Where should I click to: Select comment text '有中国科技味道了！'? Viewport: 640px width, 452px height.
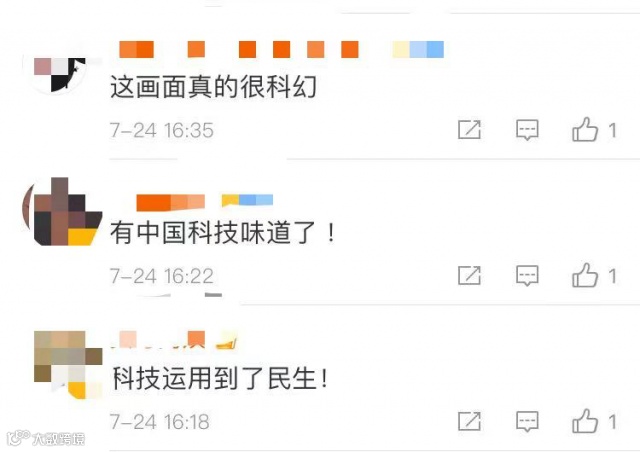(x=223, y=232)
